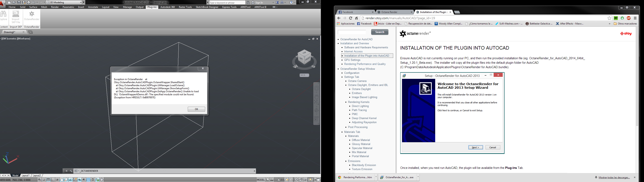Toggle MODEL space button in status bar
This screenshot has width=644, height=182.
[261, 180]
